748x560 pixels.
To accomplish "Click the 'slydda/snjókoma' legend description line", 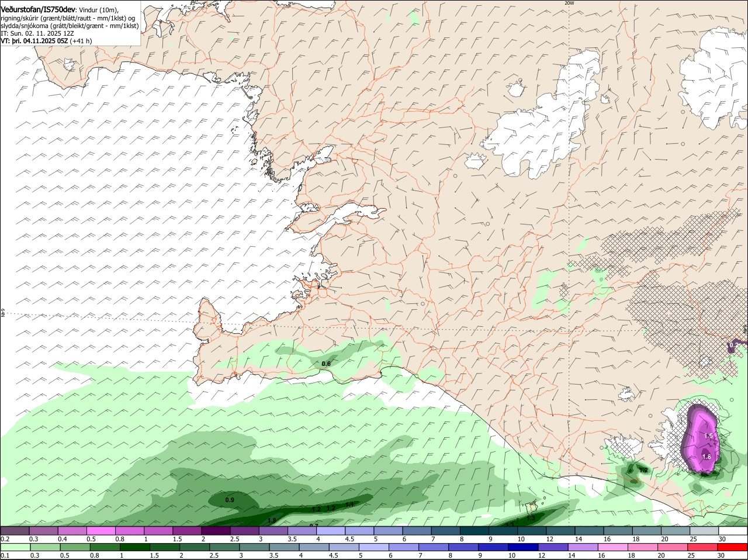I will [x=70, y=26].
